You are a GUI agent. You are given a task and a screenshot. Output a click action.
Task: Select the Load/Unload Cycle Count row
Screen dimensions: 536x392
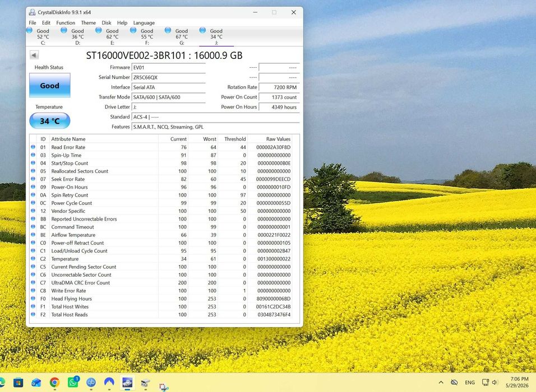pos(161,251)
